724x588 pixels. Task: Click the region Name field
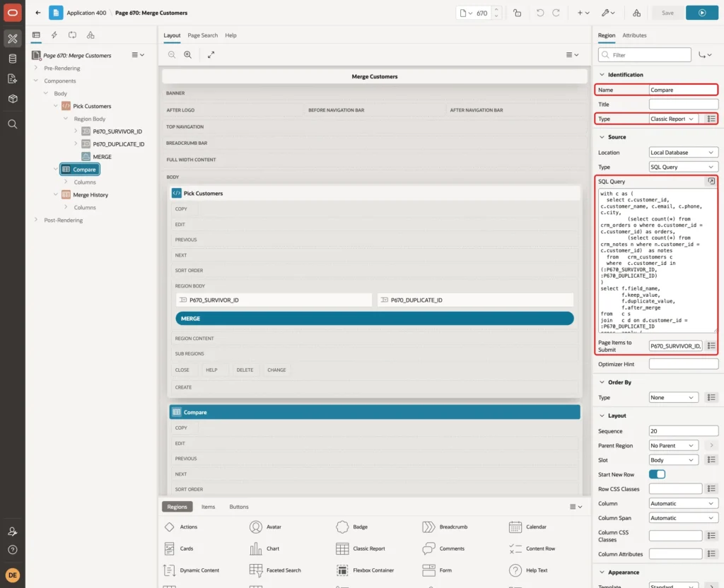683,90
